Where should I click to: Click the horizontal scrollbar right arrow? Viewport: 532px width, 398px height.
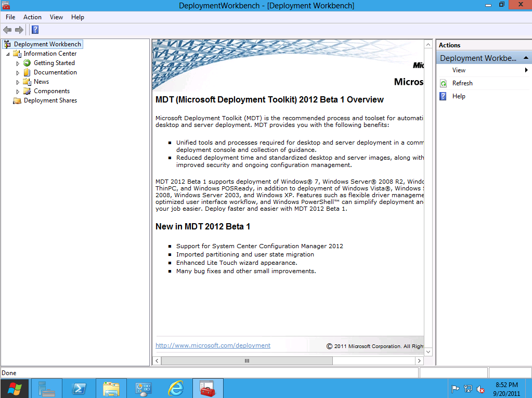pos(419,361)
